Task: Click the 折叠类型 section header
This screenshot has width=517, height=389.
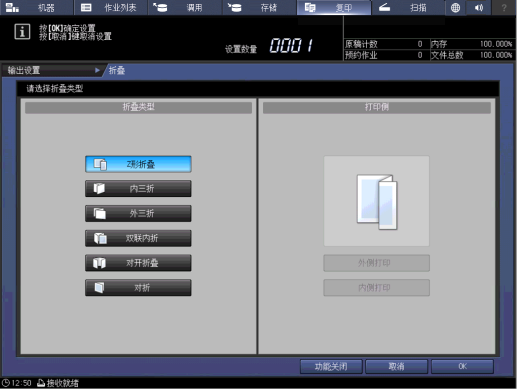Action: pos(138,107)
